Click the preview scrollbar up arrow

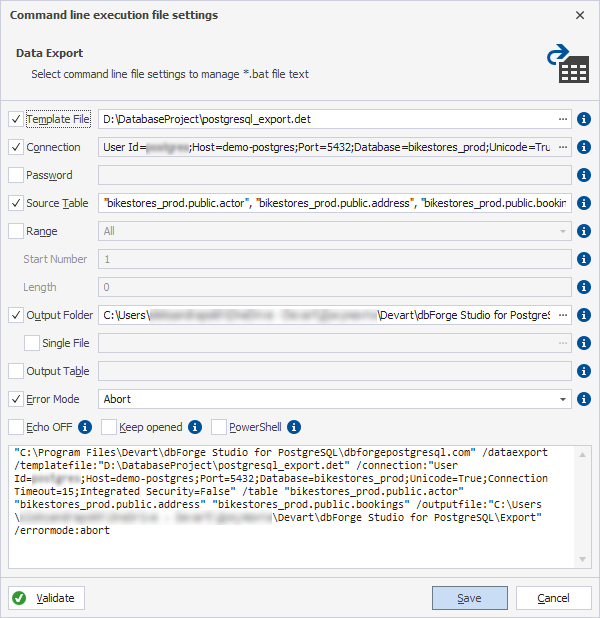click(x=583, y=455)
